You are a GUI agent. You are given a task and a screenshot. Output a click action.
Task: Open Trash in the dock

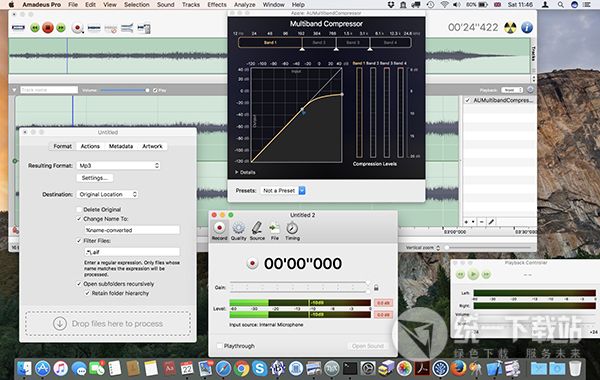[575, 368]
